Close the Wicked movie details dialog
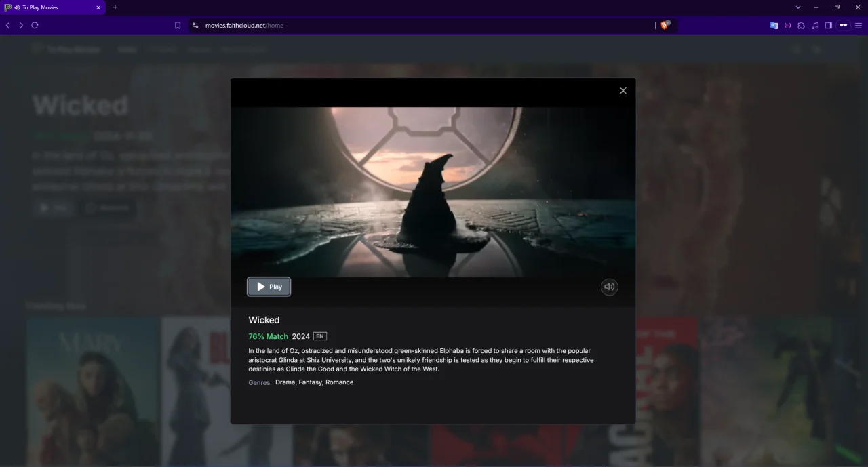 point(623,91)
